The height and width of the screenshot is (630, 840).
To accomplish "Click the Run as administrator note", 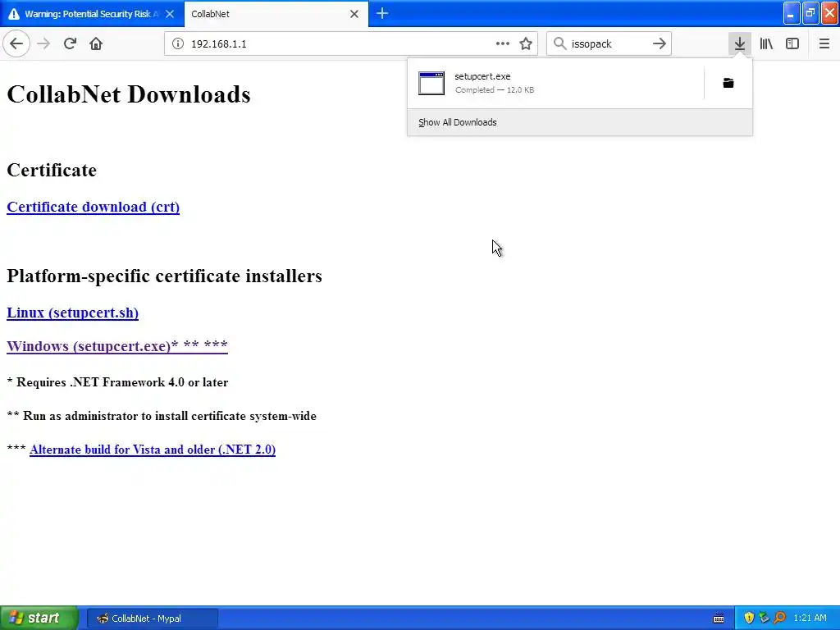I will 162,416.
